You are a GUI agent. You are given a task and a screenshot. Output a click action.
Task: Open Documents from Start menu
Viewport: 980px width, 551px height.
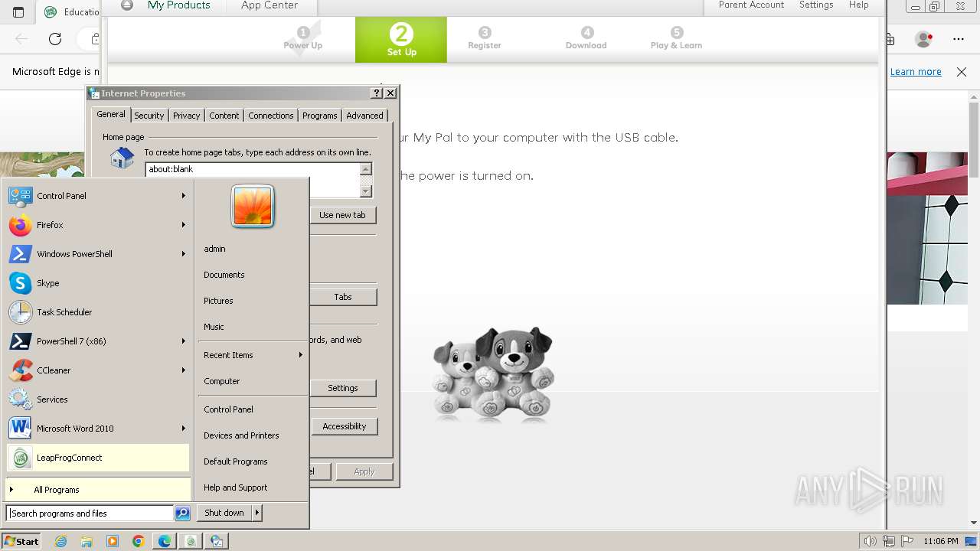[253, 275]
